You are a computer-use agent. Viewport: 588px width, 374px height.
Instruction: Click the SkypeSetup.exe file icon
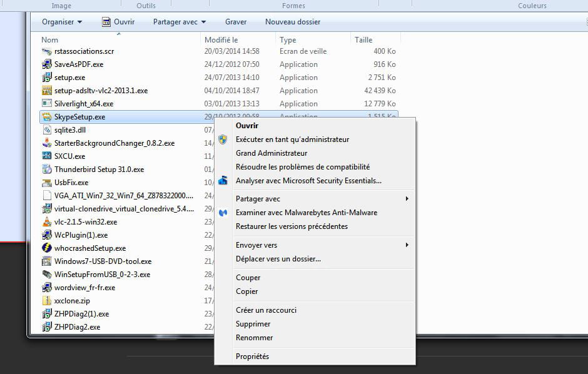[x=47, y=117]
